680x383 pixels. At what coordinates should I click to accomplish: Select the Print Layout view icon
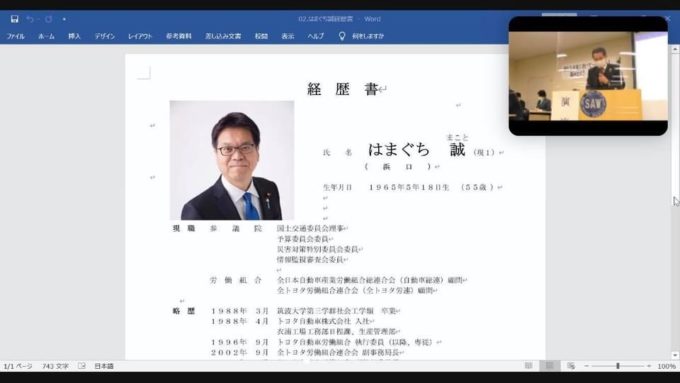(x=549, y=366)
